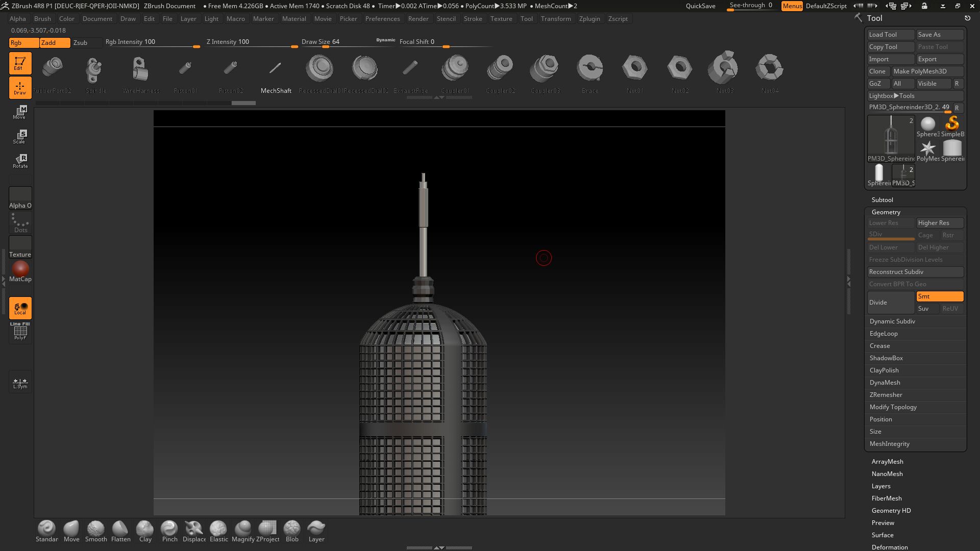
Task: Toggle the Rgb color mode
Action: [24, 43]
